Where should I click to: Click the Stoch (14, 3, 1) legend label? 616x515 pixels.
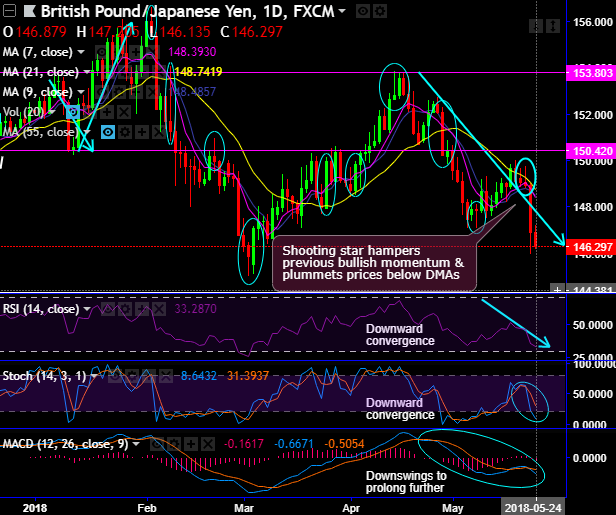click(44, 376)
